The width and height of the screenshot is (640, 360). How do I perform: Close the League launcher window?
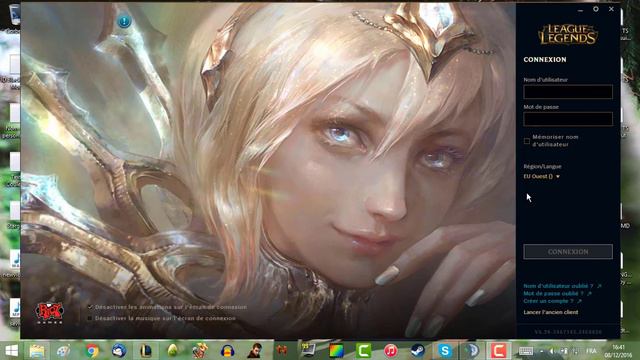click(x=611, y=9)
